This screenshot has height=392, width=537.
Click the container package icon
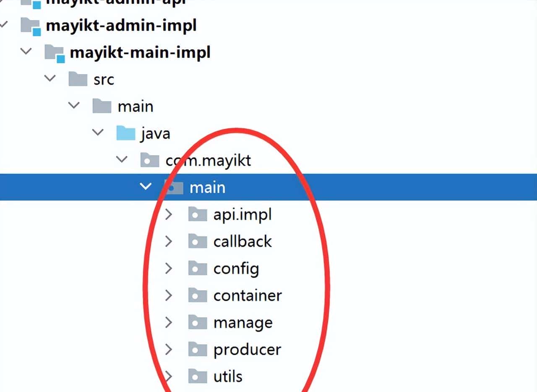coord(198,296)
